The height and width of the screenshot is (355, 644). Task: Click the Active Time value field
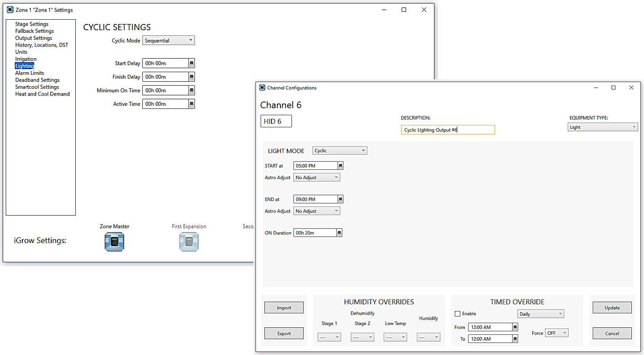[x=166, y=104]
